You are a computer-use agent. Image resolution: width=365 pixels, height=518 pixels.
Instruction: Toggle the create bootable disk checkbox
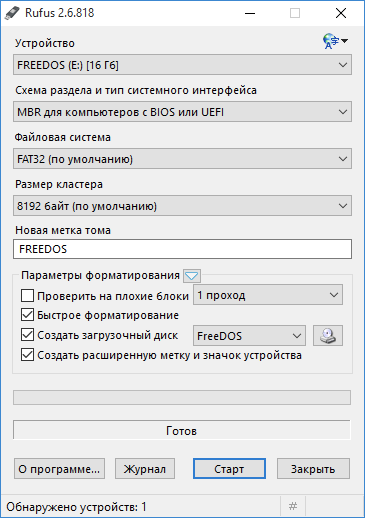(x=27, y=335)
